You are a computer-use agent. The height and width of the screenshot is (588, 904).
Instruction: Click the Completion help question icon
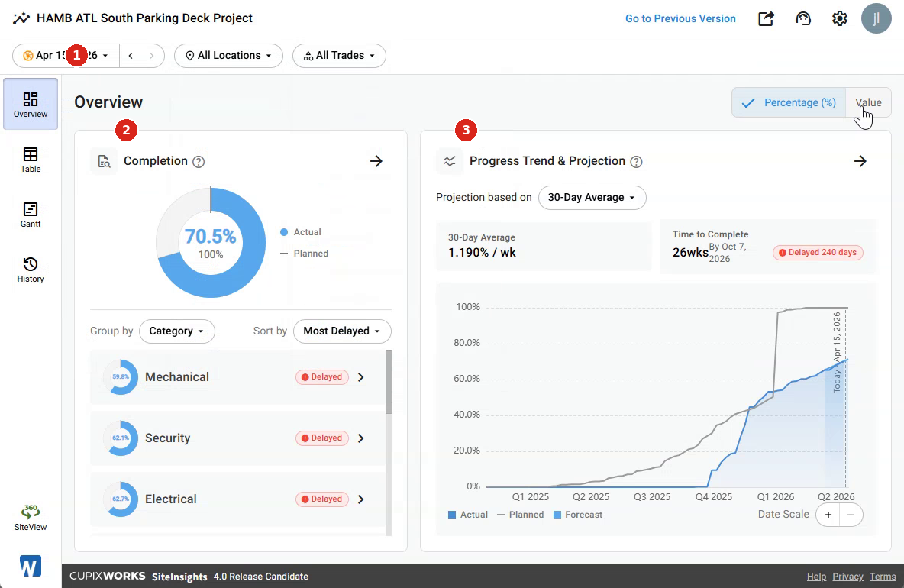[199, 161]
